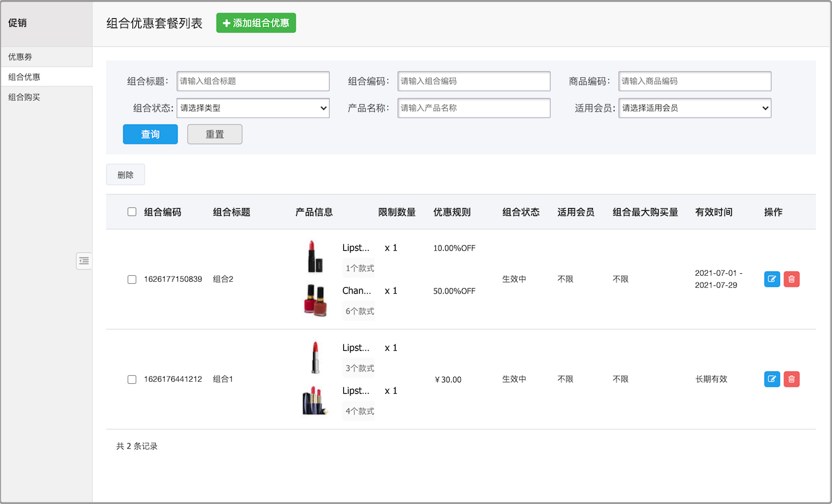Click the 组合标题 input field
This screenshot has width=832, height=504.
pos(253,81)
